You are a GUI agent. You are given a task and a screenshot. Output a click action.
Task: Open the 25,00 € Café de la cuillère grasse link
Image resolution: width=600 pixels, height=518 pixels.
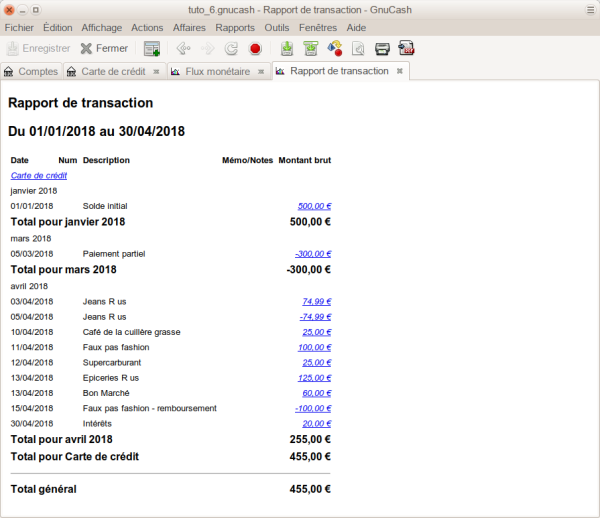316,332
